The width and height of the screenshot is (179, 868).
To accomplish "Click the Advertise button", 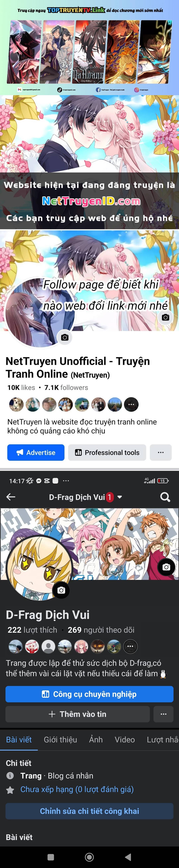I will [36, 452].
